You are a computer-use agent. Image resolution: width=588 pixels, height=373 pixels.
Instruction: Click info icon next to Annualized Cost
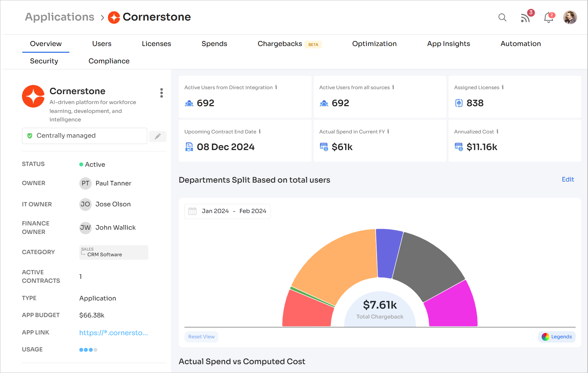[x=497, y=132]
